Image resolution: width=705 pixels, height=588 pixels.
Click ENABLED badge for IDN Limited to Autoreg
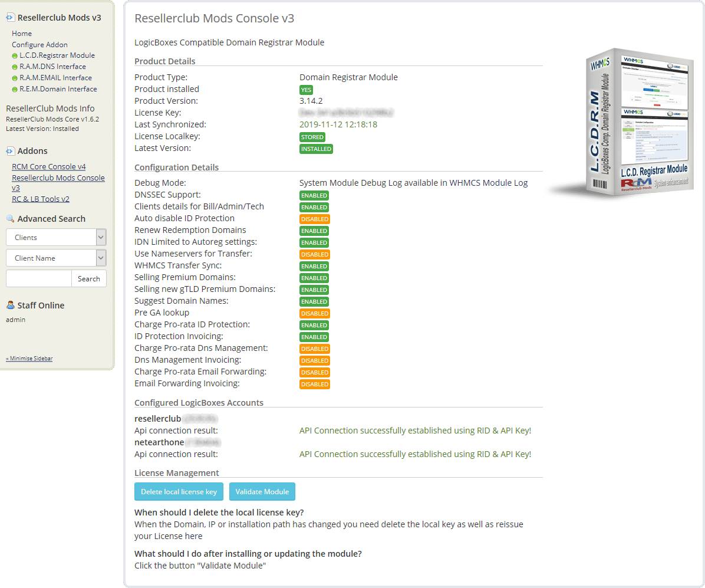(x=314, y=242)
